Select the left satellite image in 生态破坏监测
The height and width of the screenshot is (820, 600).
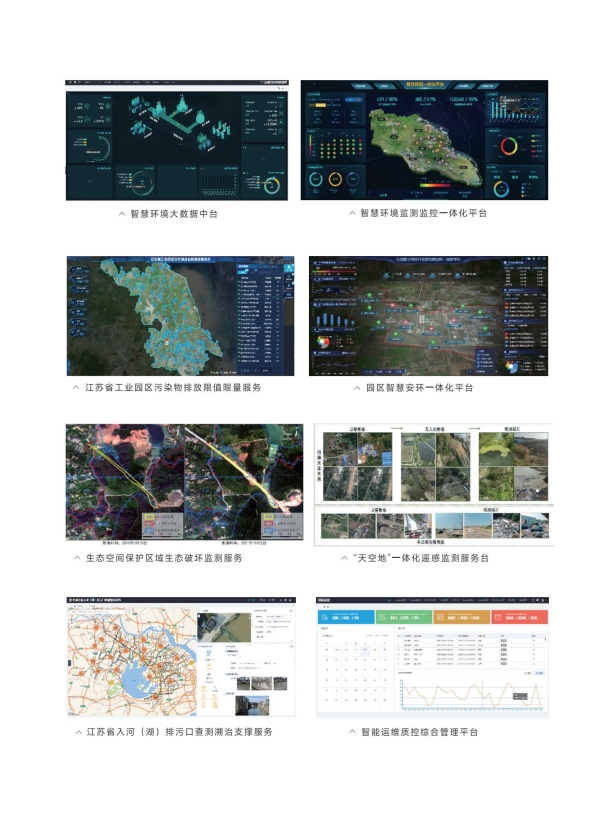click(x=125, y=482)
